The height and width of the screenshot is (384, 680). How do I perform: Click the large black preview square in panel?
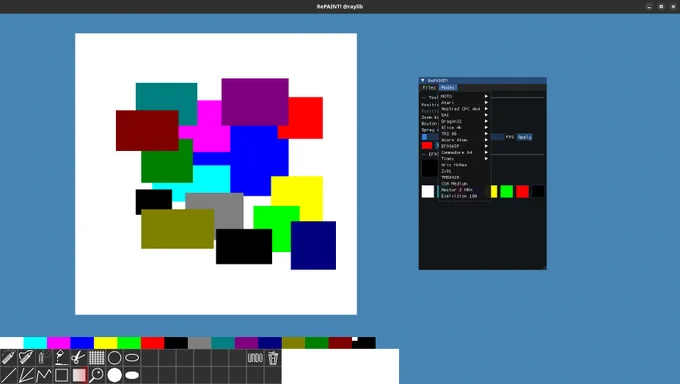point(430,168)
